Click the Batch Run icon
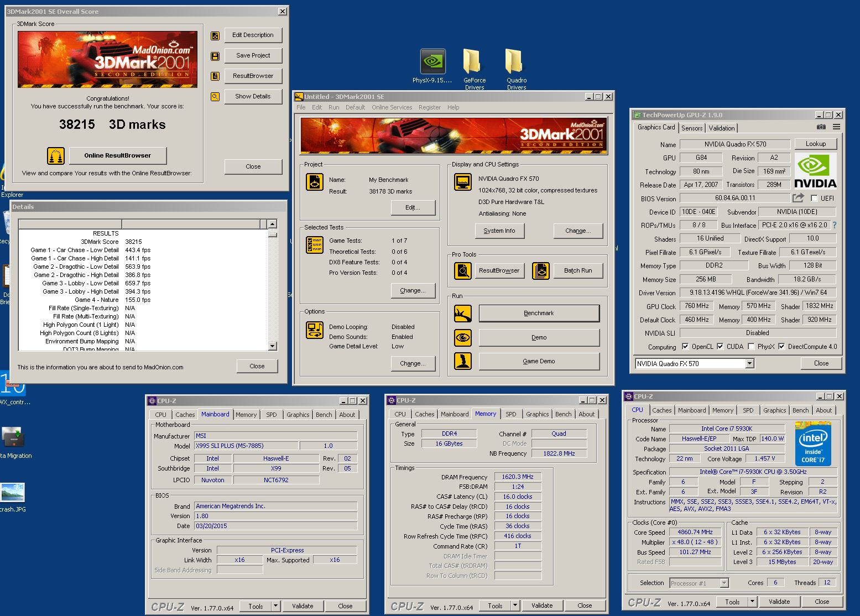860x616 pixels. point(541,270)
